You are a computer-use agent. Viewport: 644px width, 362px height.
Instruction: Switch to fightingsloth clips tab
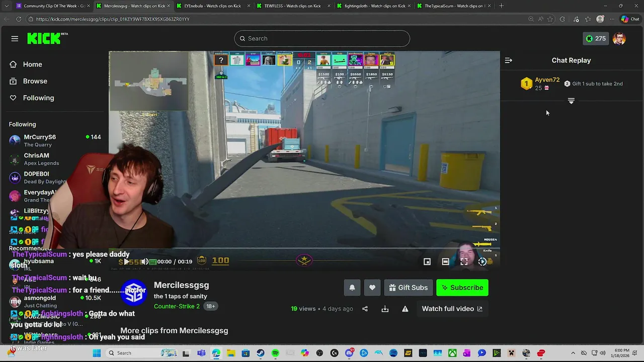click(x=373, y=6)
